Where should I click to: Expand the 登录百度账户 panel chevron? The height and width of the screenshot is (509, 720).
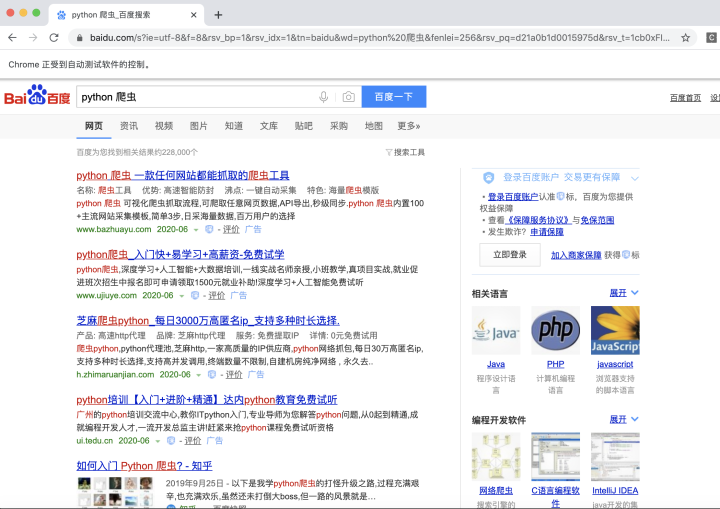coord(635,178)
